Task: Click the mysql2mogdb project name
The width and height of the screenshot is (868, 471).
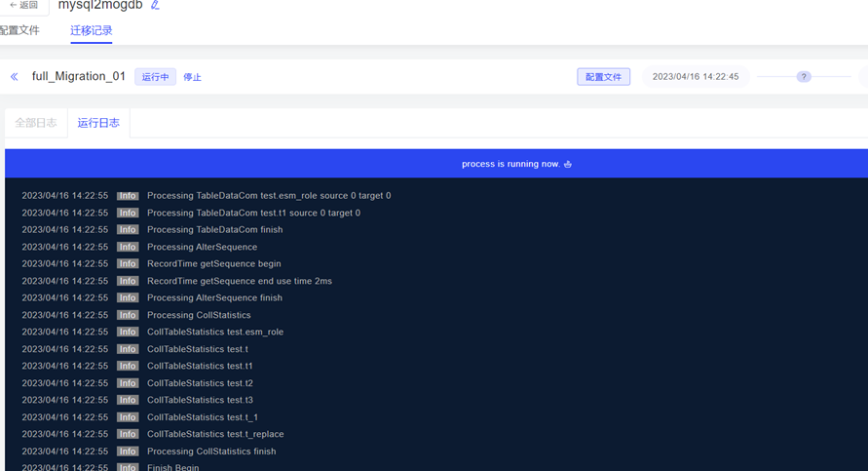Action: [100, 5]
